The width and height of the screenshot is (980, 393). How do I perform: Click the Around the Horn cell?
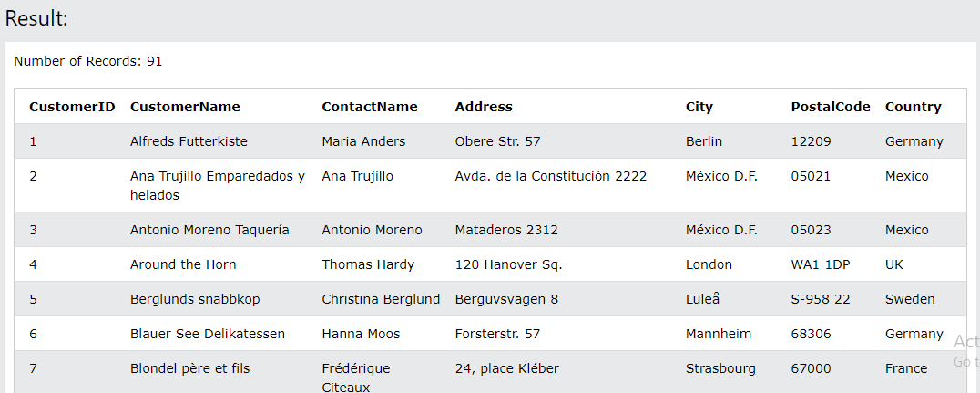[183, 264]
